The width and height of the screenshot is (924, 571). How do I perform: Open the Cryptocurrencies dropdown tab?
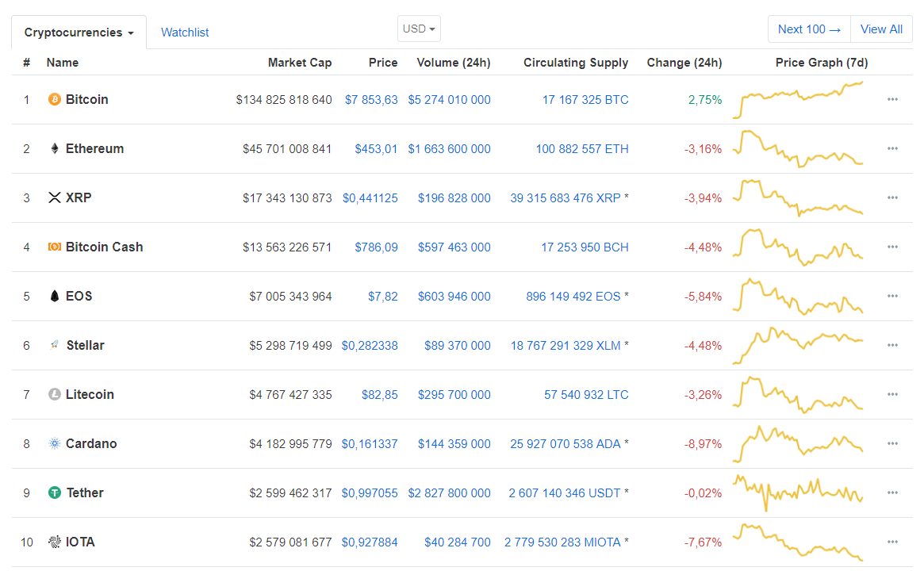coord(79,33)
